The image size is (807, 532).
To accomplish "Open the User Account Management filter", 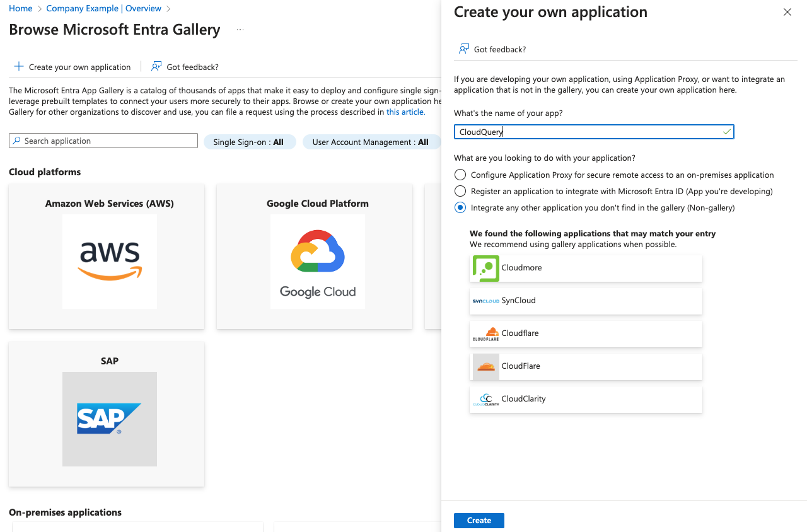I will (370, 142).
